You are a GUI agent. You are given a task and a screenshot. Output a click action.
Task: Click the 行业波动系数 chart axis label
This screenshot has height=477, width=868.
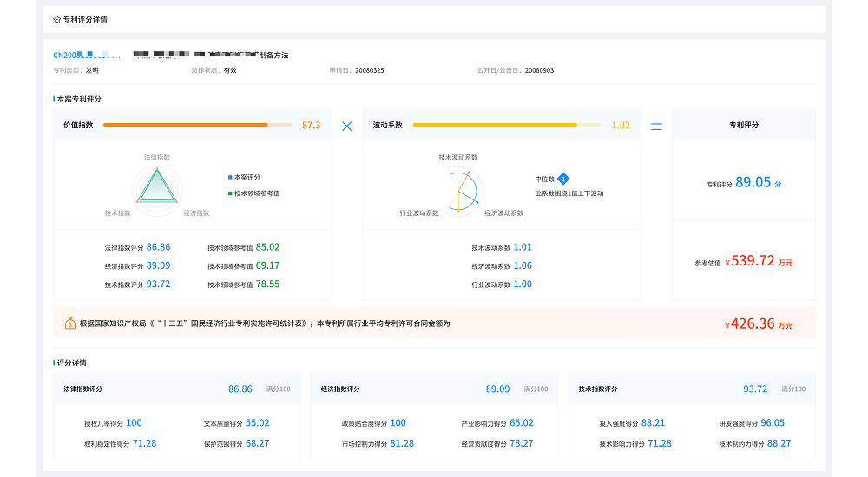[x=419, y=213]
